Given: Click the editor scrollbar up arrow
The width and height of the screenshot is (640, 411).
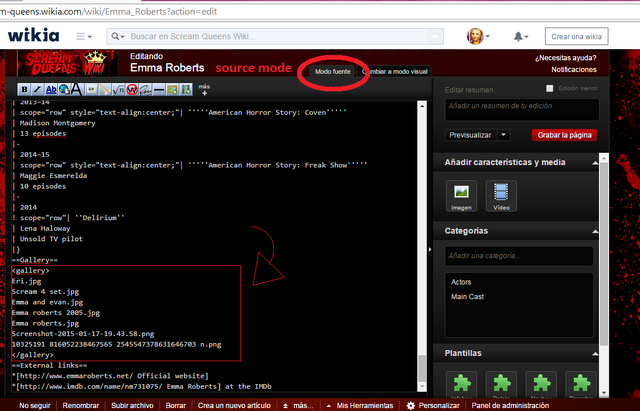Looking at the screenshot, I should point(422,106).
